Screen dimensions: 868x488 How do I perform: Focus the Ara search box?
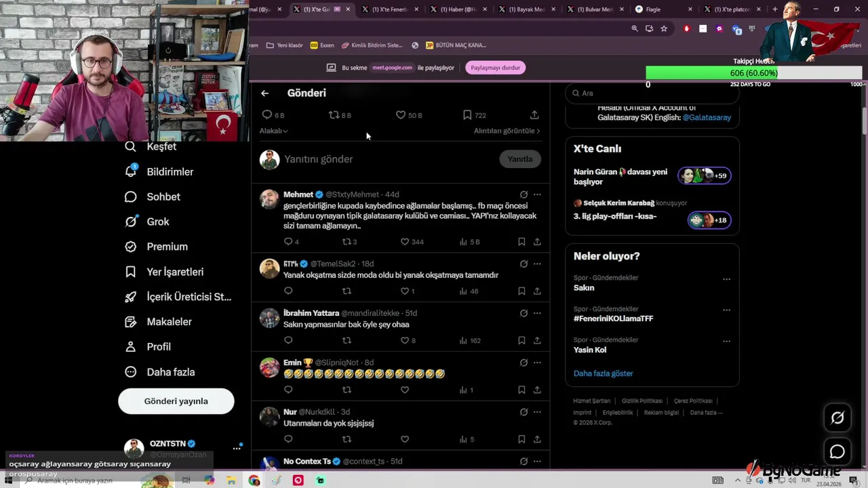[652, 94]
